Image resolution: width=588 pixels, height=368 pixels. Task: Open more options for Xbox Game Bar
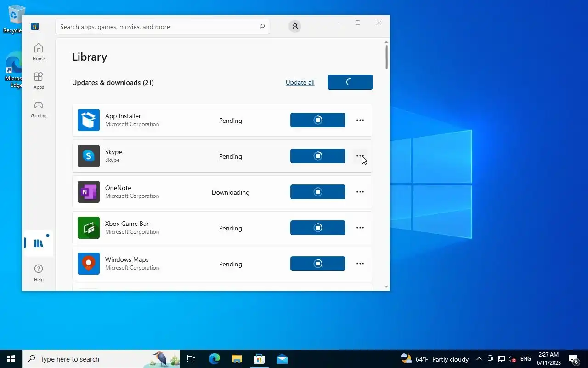pos(360,228)
